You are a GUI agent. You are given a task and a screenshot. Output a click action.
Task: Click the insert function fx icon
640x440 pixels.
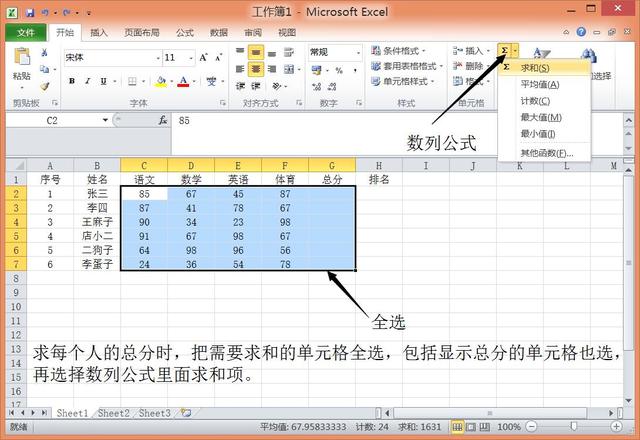pyautogui.click(x=163, y=120)
